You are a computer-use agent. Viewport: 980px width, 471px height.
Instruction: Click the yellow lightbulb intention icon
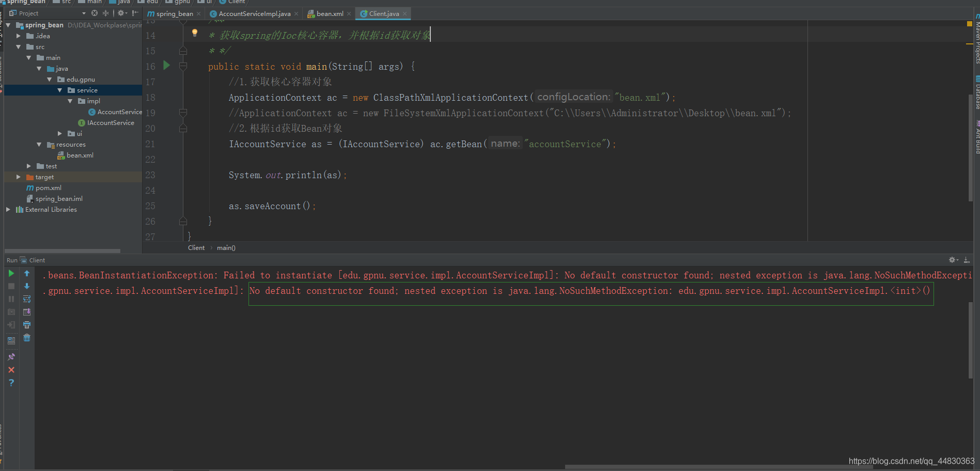(195, 33)
